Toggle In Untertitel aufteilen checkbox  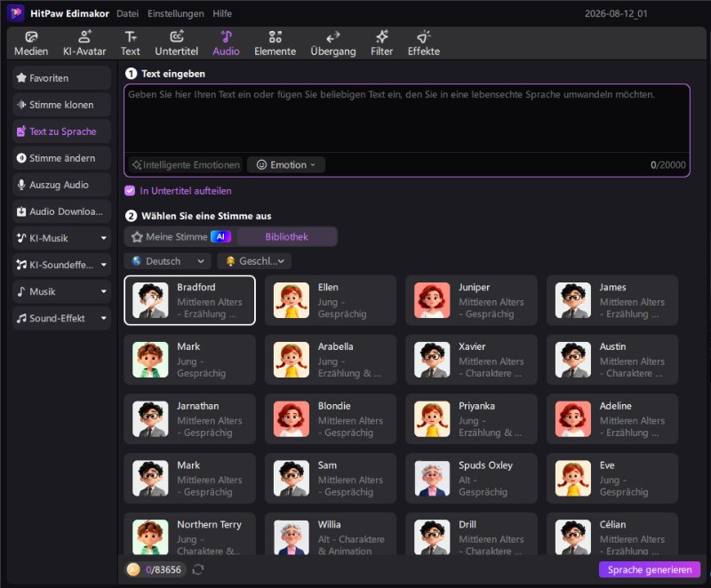[130, 191]
